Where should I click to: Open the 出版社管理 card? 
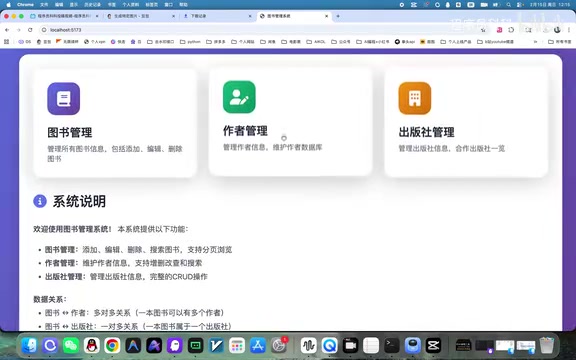tap(466, 122)
